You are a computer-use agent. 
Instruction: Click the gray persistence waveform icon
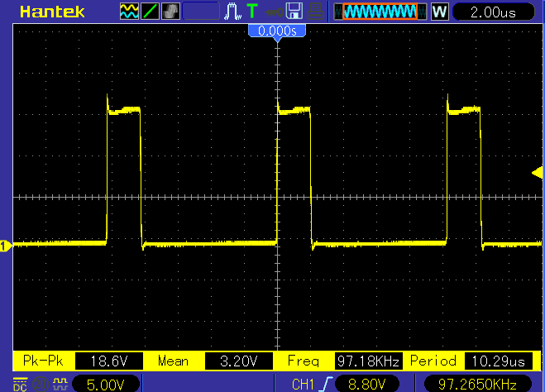(x=170, y=12)
